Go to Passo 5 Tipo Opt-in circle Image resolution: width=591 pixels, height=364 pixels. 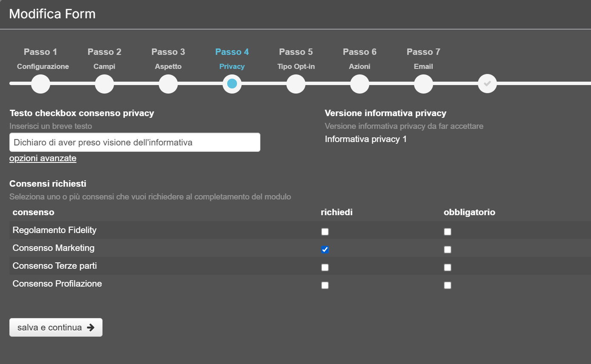pyautogui.click(x=296, y=84)
